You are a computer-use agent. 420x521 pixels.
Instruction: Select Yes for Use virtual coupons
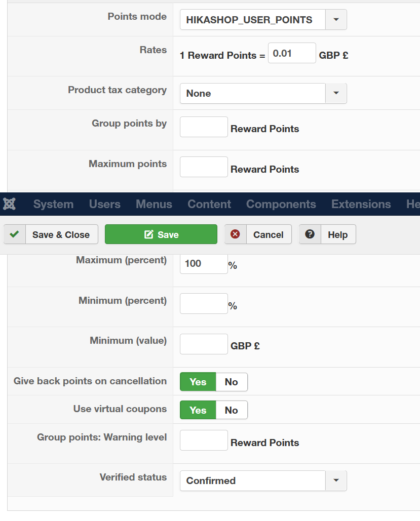(198, 410)
